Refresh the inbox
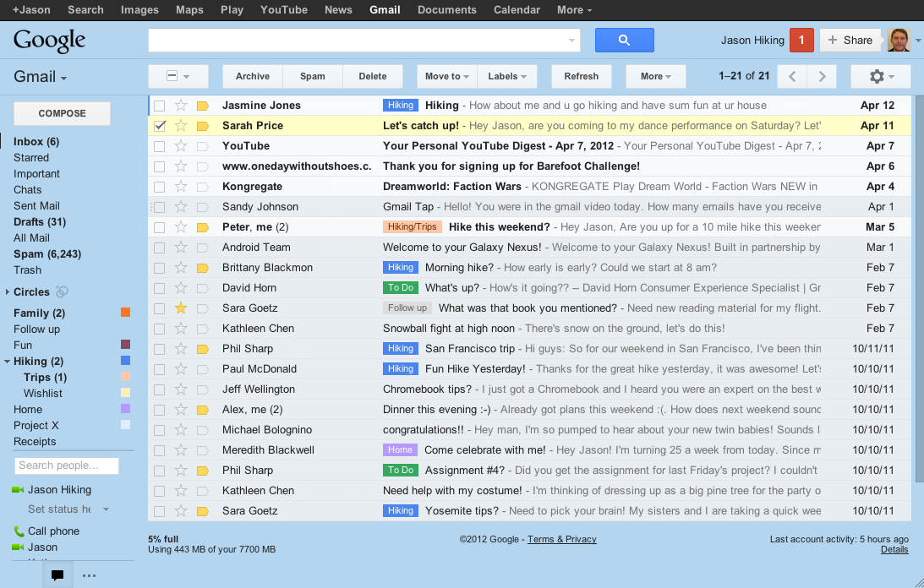 click(581, 77)
